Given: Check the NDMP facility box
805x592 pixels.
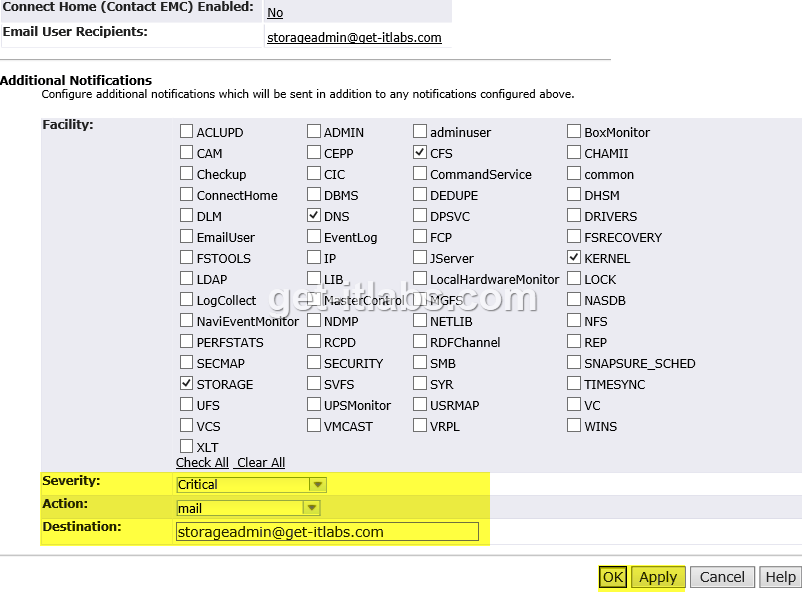Looking at the screenshot, I should point(313,320).
